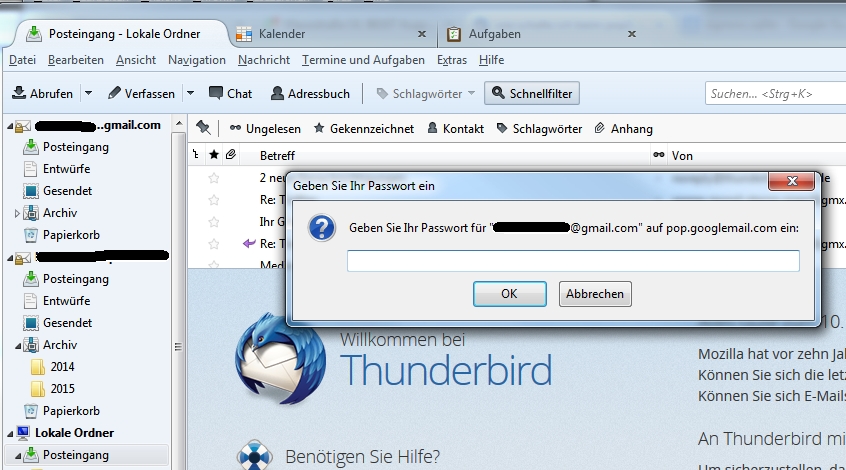Select Entwürfe under the second account

[x=66, y=301]
